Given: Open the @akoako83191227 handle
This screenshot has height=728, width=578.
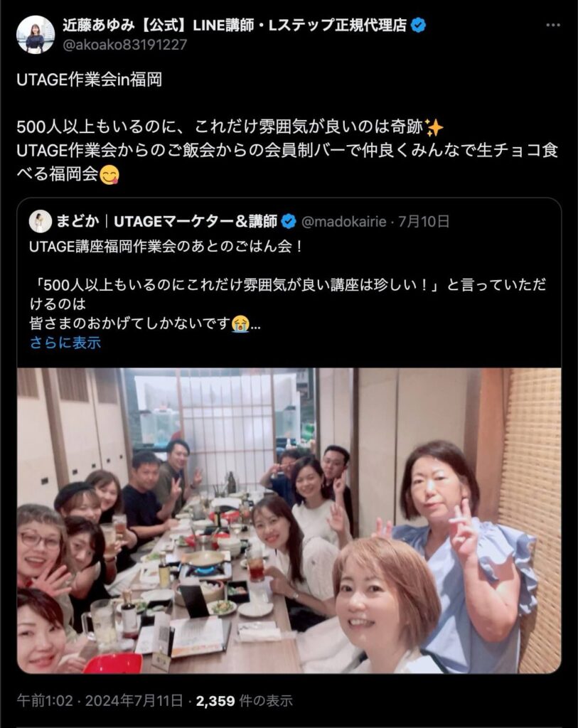Looking at the screenshot, I should [125, 45].
